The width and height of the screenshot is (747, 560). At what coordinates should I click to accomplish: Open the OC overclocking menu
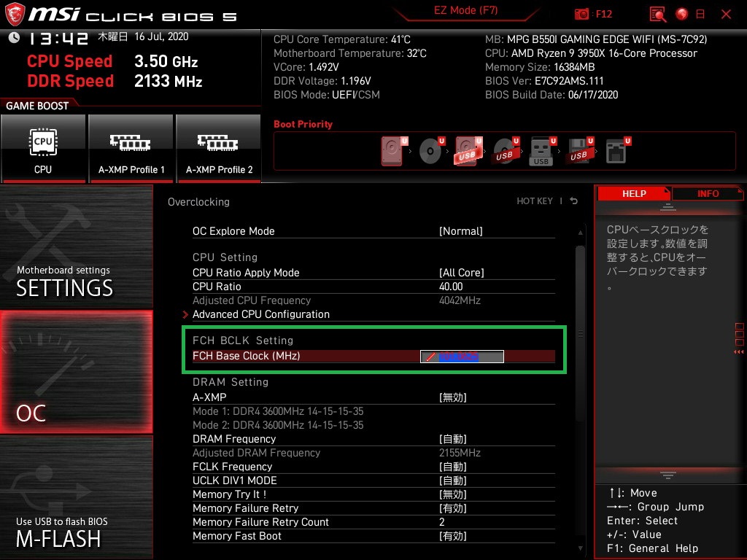click(x=76, y=372)
